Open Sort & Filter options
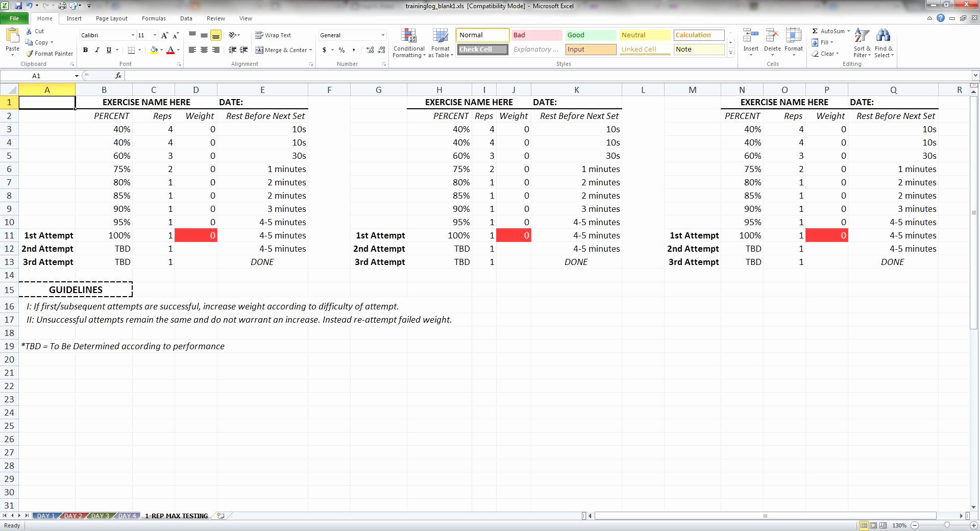 pyautogui.click(x=862, y=43)
